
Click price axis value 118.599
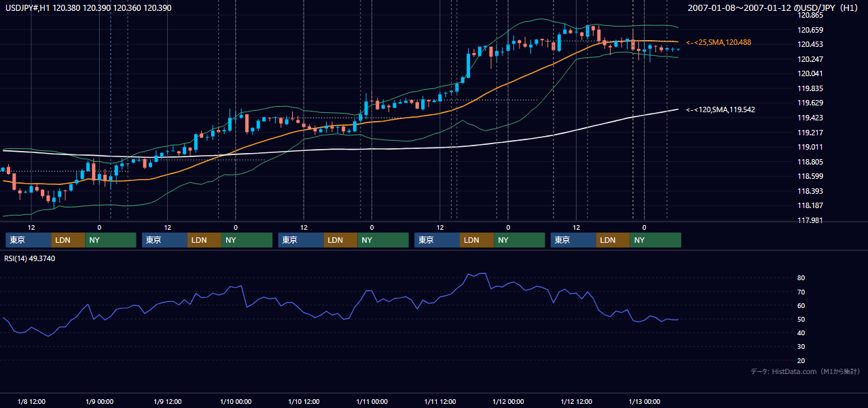point(811,177)
